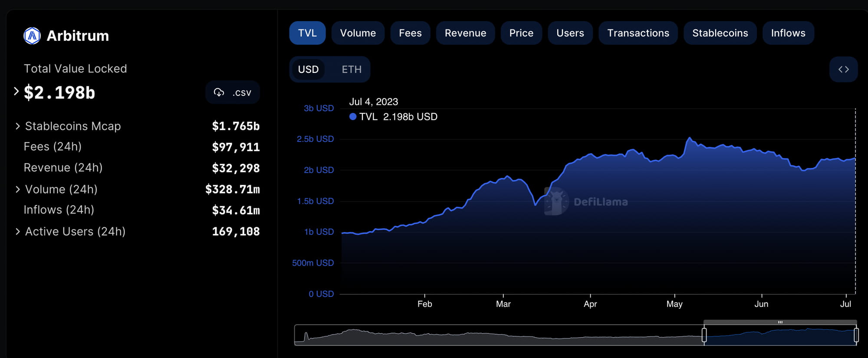Viewport: 868px width, 358px height.
Task: Switch to the Fees chart tab
Action: coord(410,33)
